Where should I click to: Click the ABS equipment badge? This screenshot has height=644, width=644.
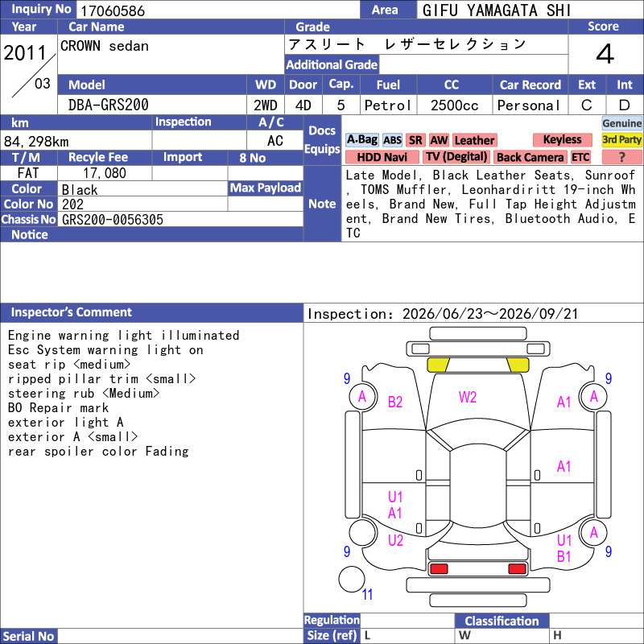[392, 140]
